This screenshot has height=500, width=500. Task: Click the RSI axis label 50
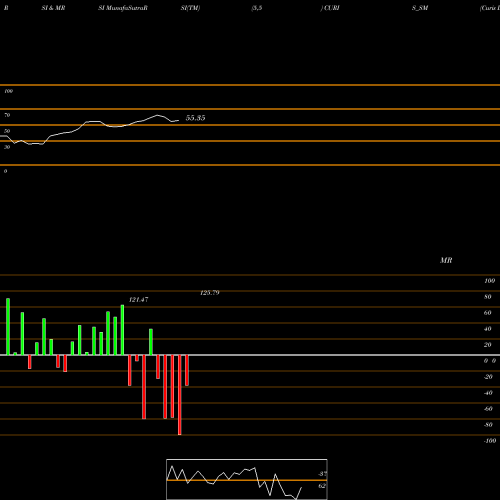(x=7, y=131)
